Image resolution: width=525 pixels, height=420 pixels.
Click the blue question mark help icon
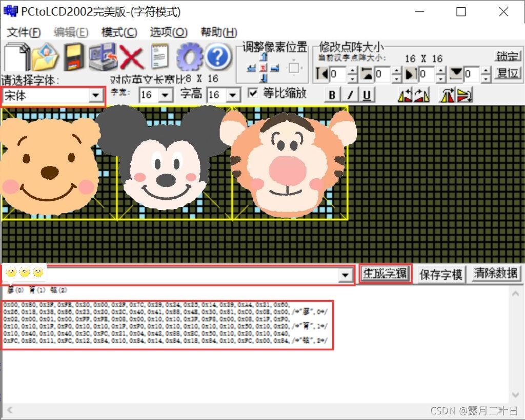[218, 56]
